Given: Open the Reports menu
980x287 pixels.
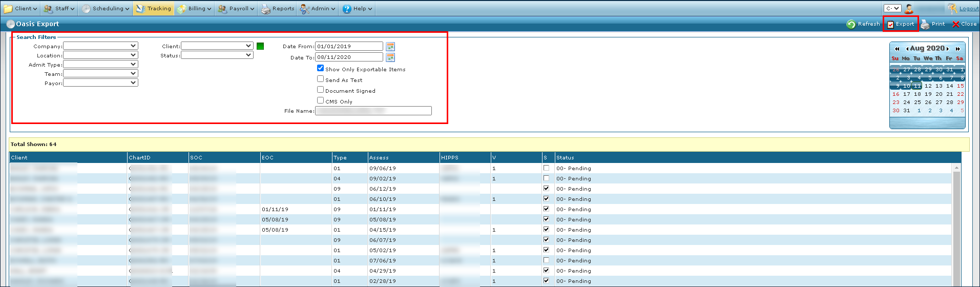Looking at the screenshot, I should [x=278, y=8].
